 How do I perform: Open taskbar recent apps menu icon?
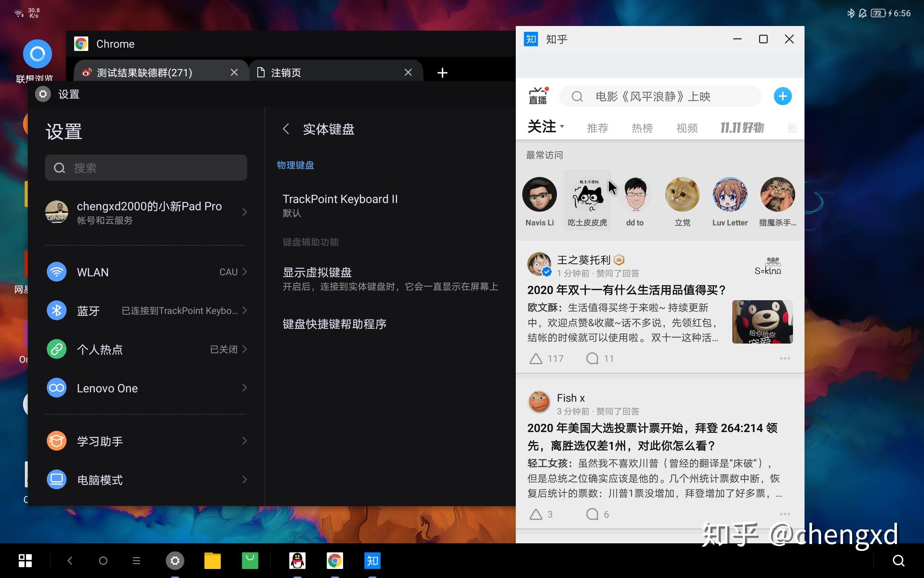pos(136,561)
